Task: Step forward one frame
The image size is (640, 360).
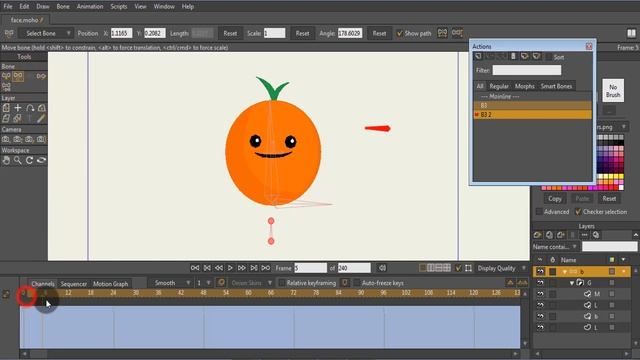Action: 242,268
